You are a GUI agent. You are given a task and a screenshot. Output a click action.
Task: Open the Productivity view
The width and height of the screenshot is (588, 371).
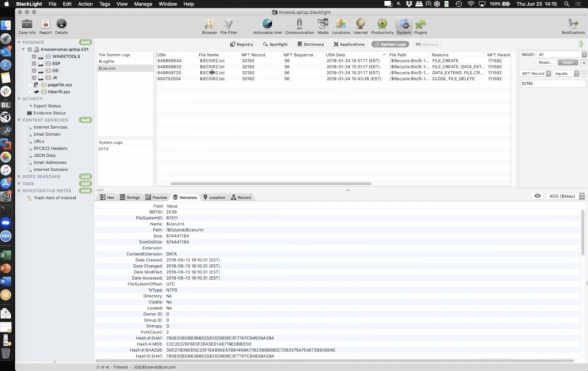click(382, 26)
